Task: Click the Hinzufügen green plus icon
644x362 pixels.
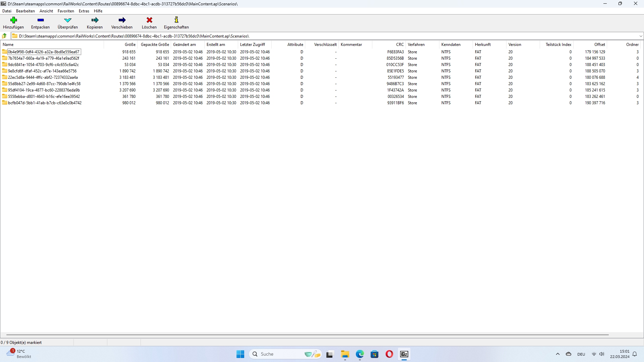Action: [x=13, y=20]
